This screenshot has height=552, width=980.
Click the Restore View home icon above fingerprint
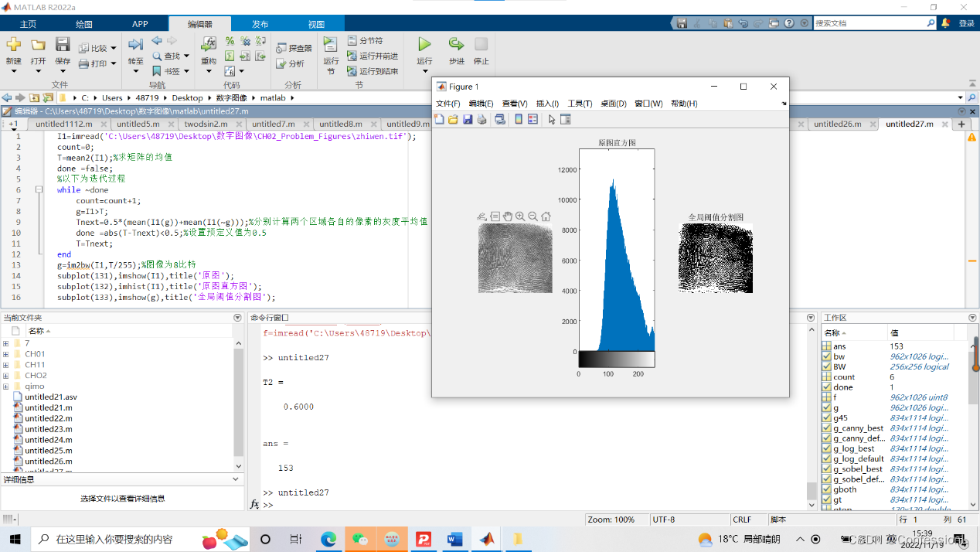pos(546,217)
